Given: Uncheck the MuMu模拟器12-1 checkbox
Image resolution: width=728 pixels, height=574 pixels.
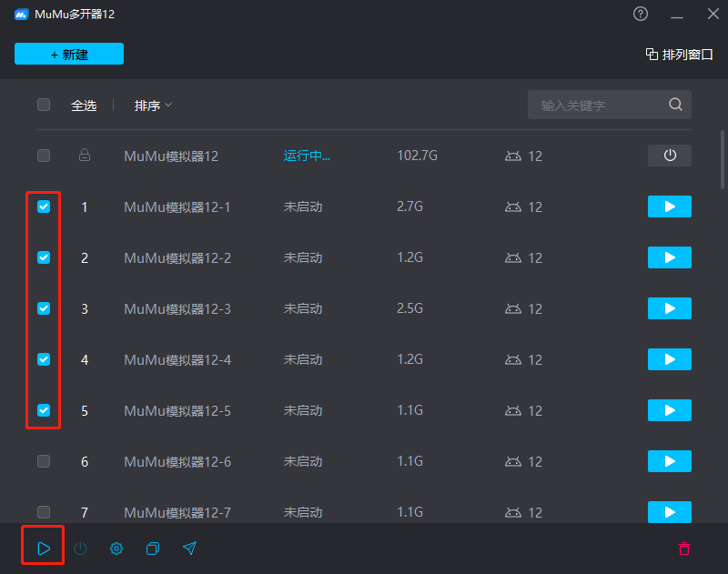Looking at the screenshot, I should point(44,206).
